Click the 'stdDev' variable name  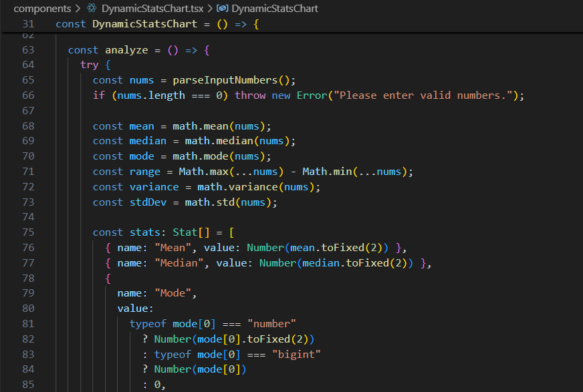[148, 202]
